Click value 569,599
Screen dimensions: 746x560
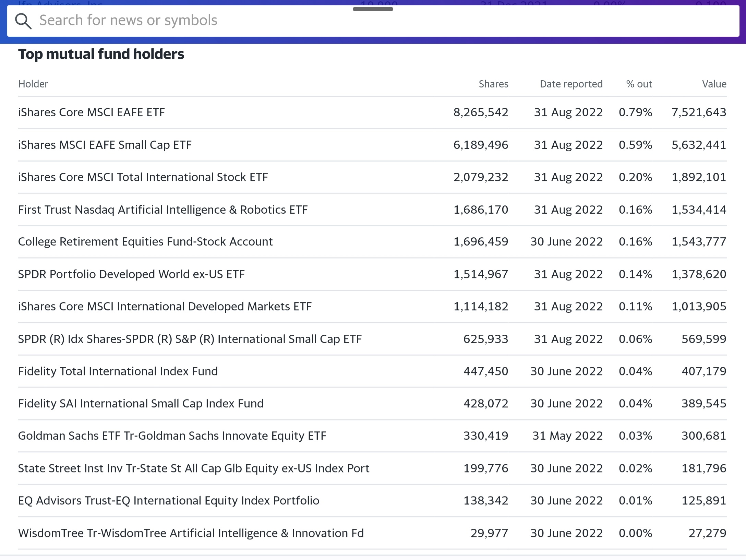(704, 339)
